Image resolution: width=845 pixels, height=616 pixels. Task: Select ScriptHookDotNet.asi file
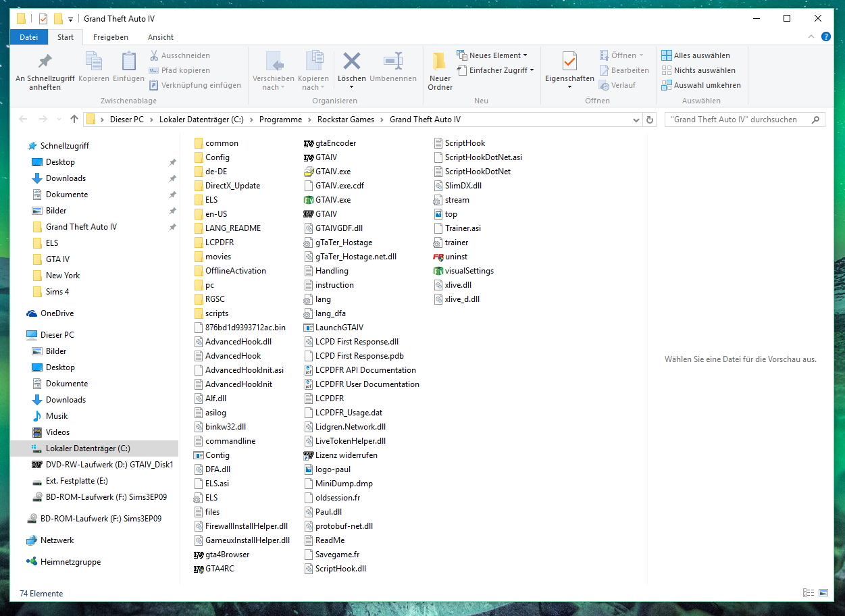point(478,157)
